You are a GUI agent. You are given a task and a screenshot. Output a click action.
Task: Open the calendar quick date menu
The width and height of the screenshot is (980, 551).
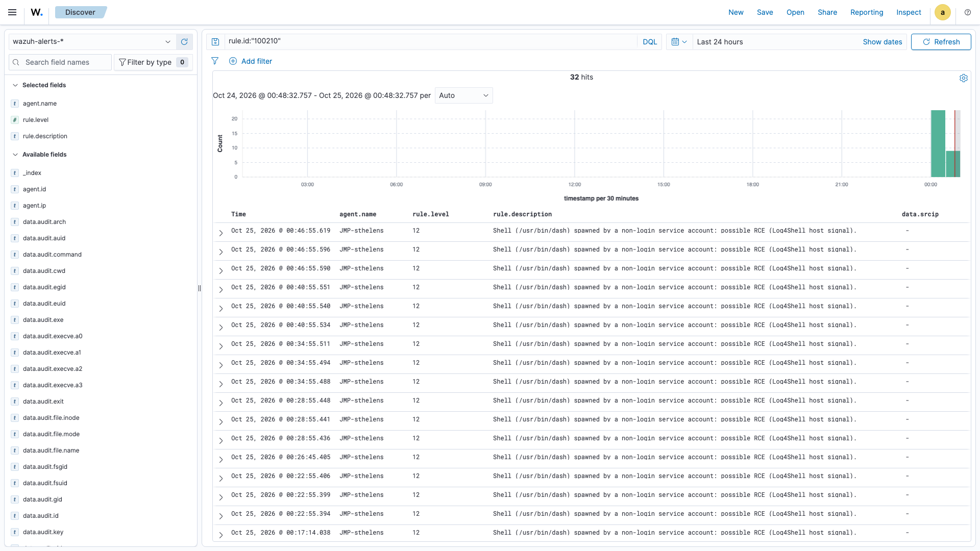point(679,42)
